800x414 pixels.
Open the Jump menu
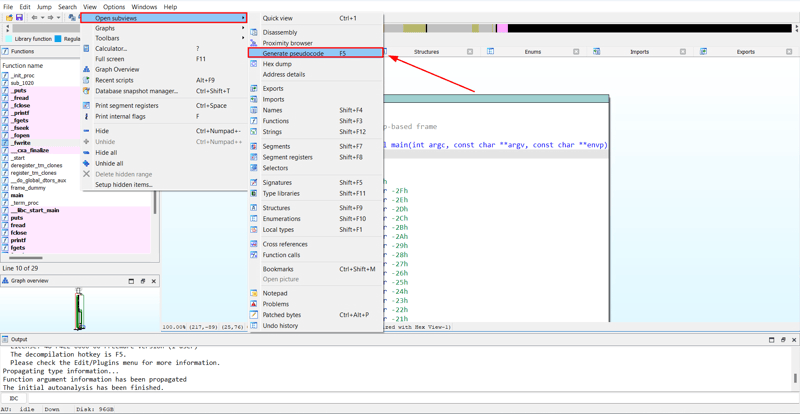pyautogui.click(x=44, y=7)
